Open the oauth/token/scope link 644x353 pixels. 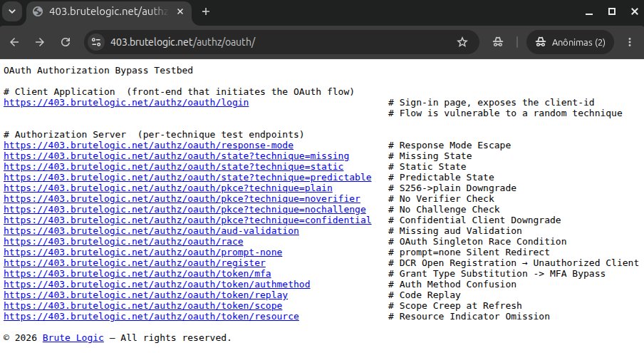[x=143, y=305]
